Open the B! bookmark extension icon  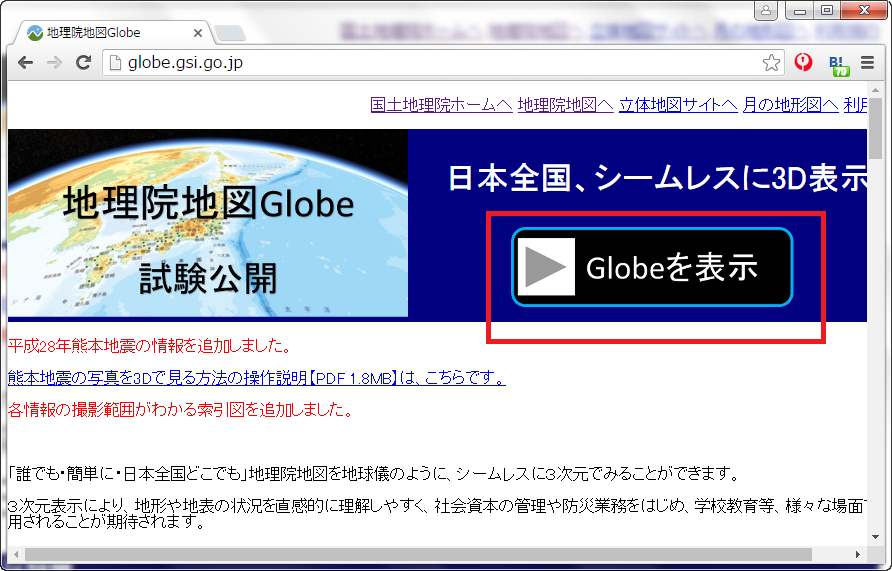[x=839, y=65]
